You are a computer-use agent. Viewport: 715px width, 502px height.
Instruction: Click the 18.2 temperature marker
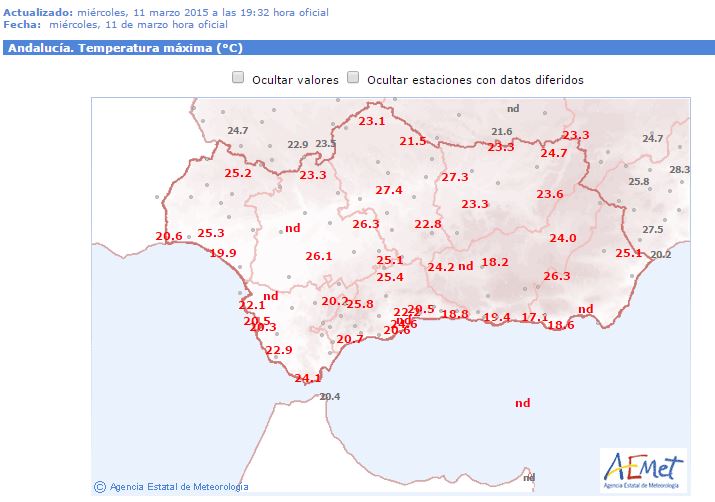point(495,262)
